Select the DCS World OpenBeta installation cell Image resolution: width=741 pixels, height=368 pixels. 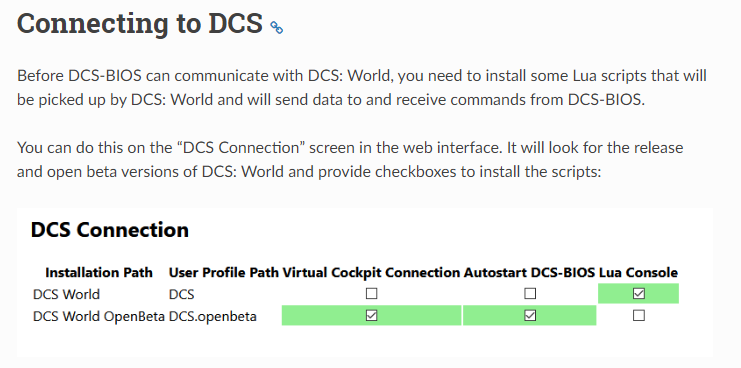pos(99,316)
